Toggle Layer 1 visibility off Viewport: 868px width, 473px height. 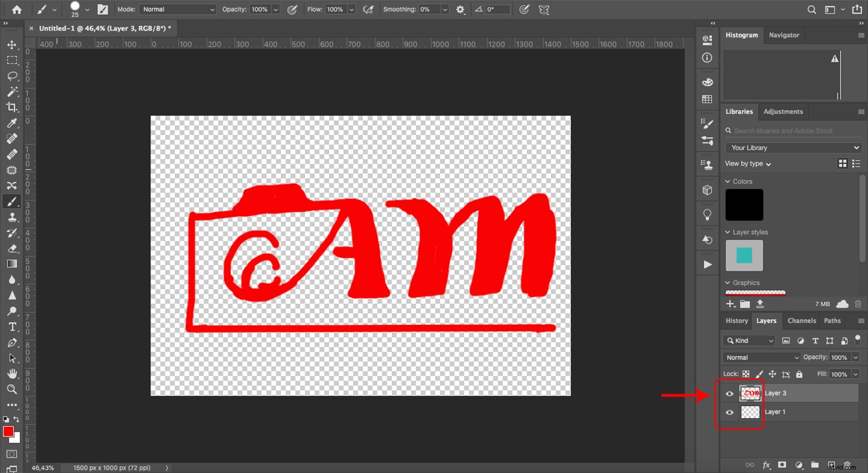tap(730, 412)
